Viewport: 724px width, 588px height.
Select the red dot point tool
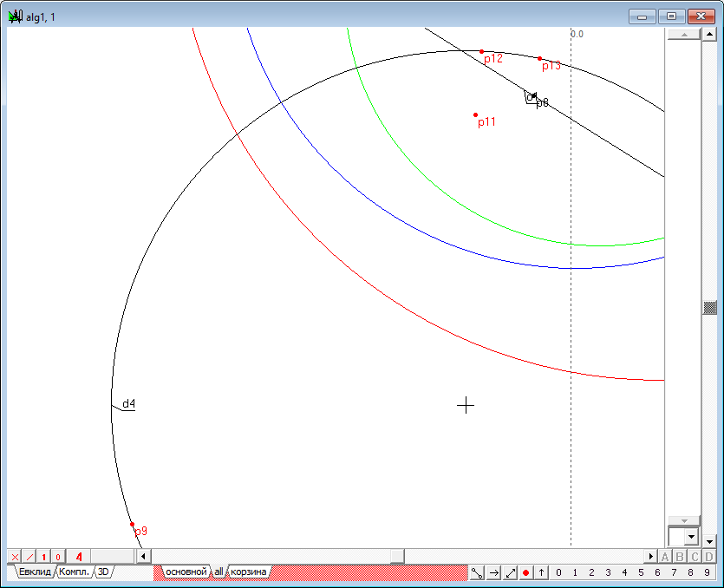pyautogui.click(x=525, y=572)
